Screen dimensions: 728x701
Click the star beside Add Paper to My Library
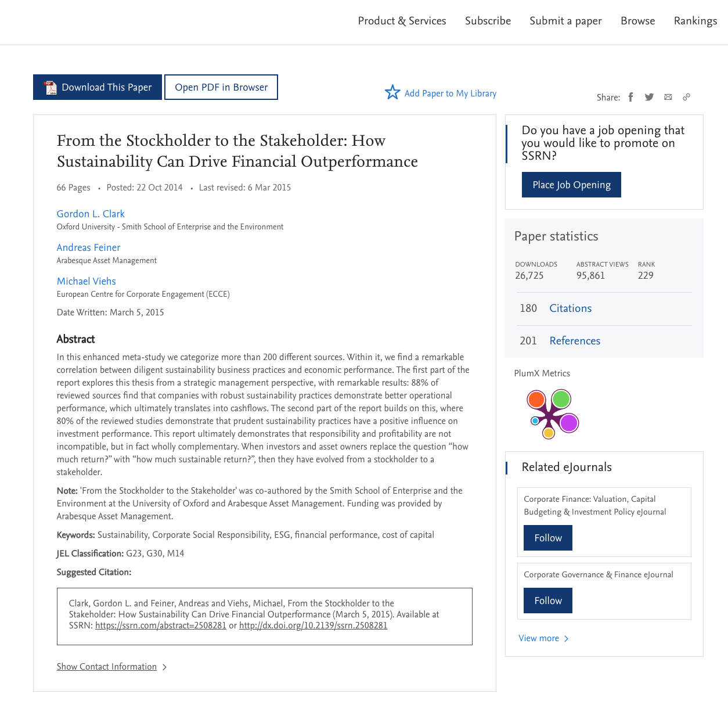pyautogui.click(x=392, y=92)
